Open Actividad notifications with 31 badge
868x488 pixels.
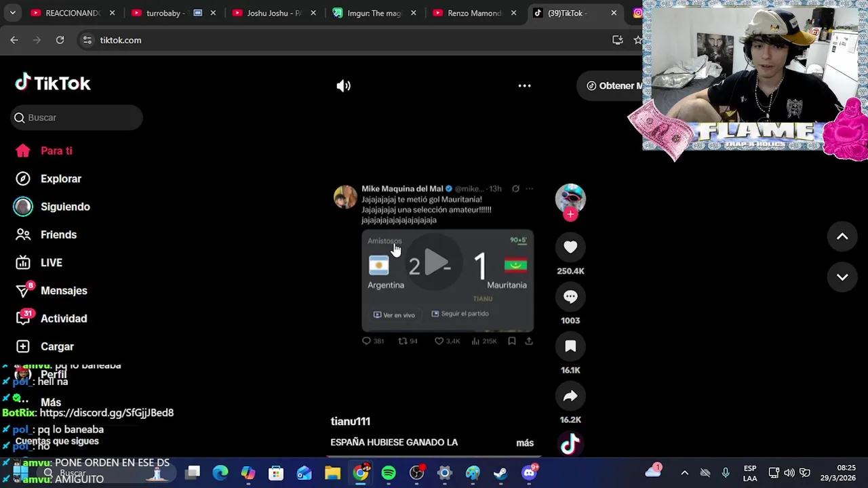pyautogui.click(x=64, y=319)
